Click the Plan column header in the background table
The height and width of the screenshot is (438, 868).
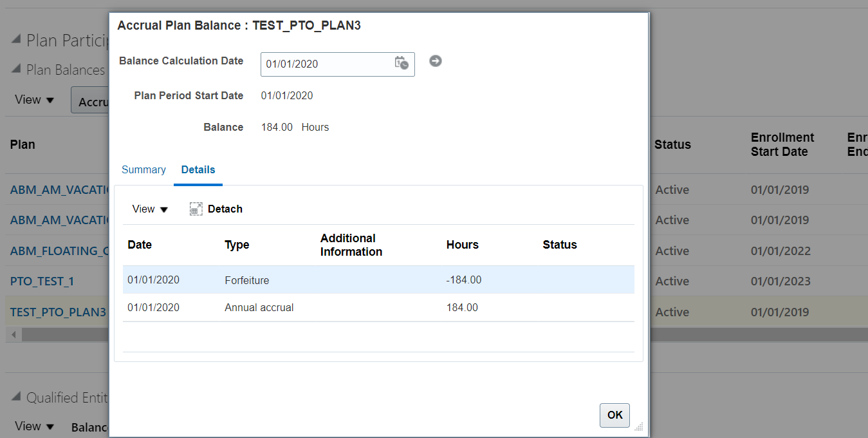point(23,144)
